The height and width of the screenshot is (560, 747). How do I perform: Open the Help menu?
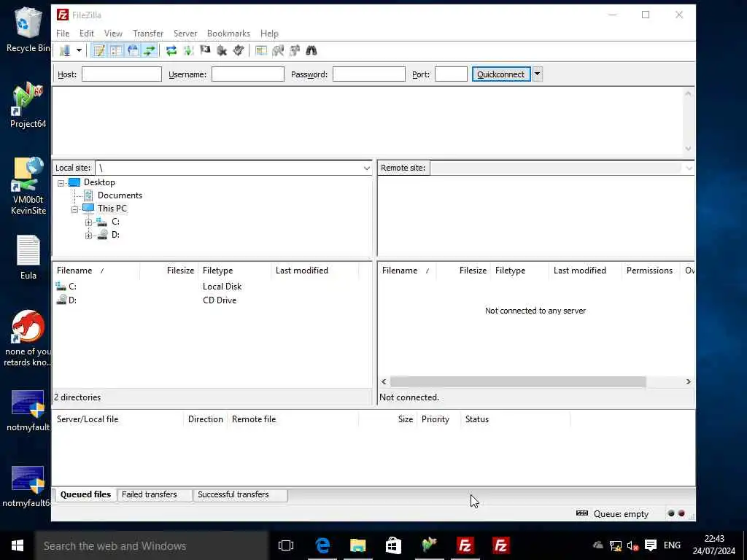point(269,34)
